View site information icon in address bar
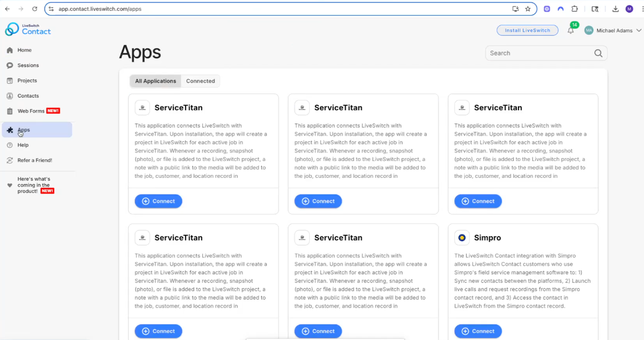 click(x=51, y=9)
